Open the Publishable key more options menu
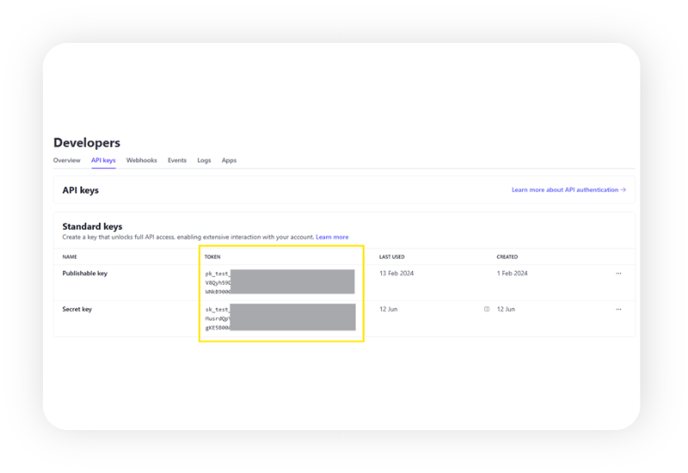 click(618, 273)
